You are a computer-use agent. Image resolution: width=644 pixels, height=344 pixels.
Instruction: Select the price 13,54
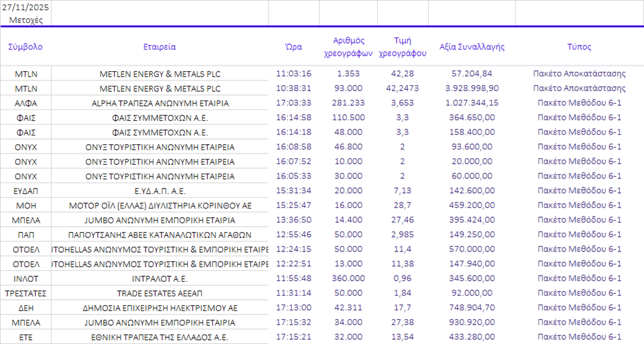tap(402, 337)
